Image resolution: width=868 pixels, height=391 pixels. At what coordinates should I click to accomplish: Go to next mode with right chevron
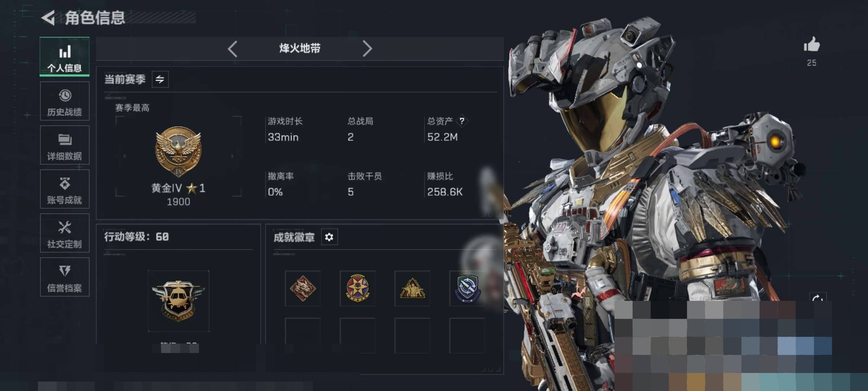point(367,49)
